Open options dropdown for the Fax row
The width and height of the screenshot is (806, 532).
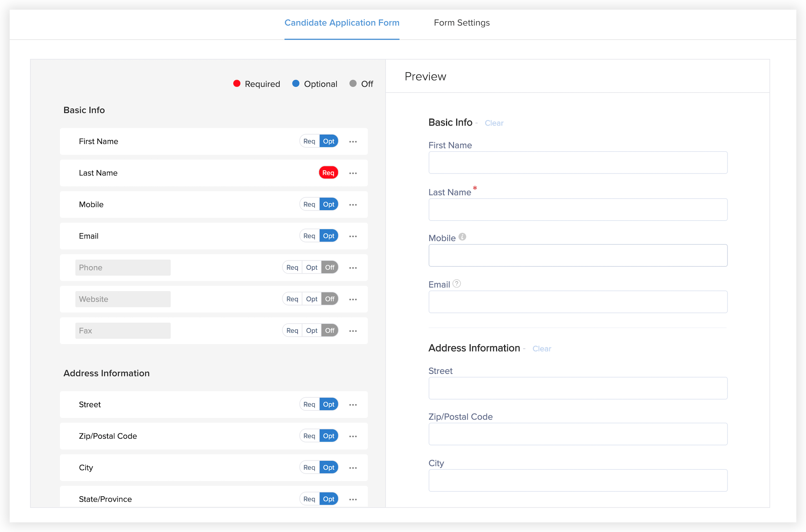click(x=353, y=331)
